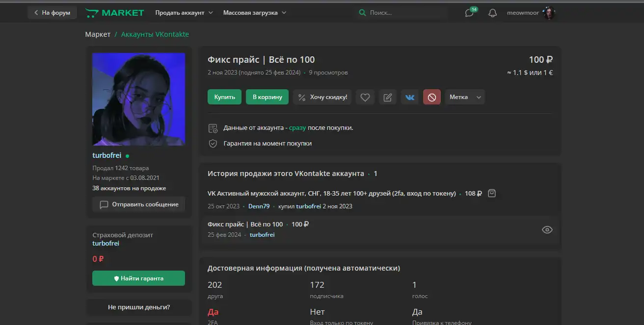The image size is (644, 325).
Task: Go back via На форум button
Action: click(52, 13)
